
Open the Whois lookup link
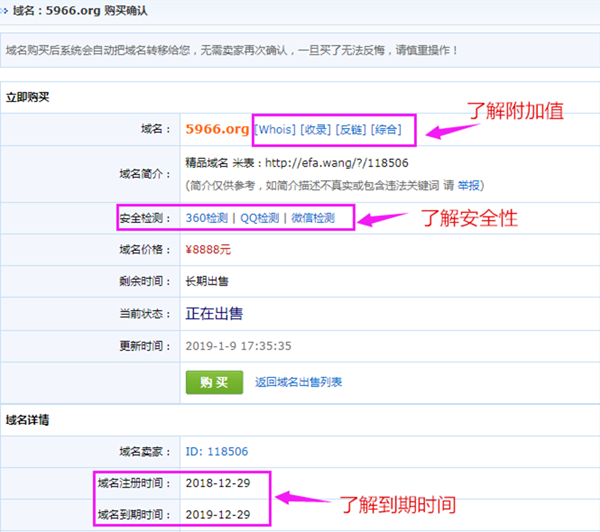[276, 129]
